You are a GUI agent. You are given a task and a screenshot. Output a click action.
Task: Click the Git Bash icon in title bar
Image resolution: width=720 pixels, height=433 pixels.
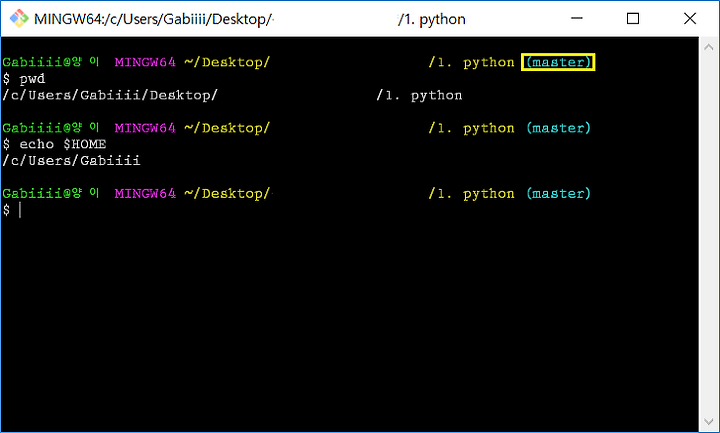pos(19,19)
